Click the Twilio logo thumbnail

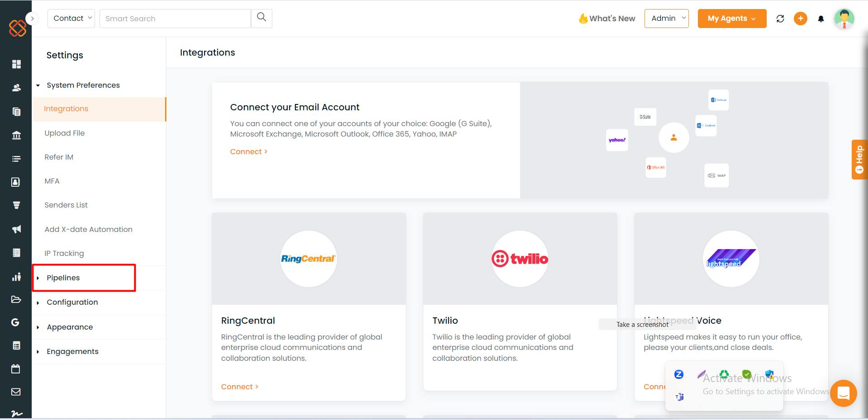coord(520,259)
